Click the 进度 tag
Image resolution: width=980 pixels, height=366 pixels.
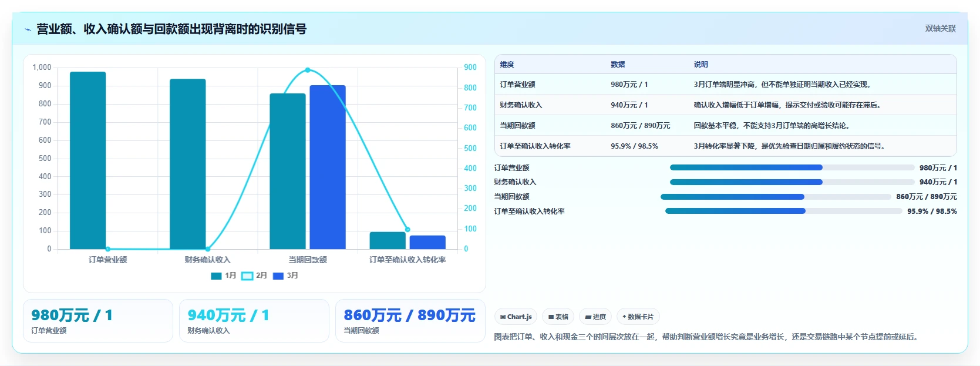(595, 317)
